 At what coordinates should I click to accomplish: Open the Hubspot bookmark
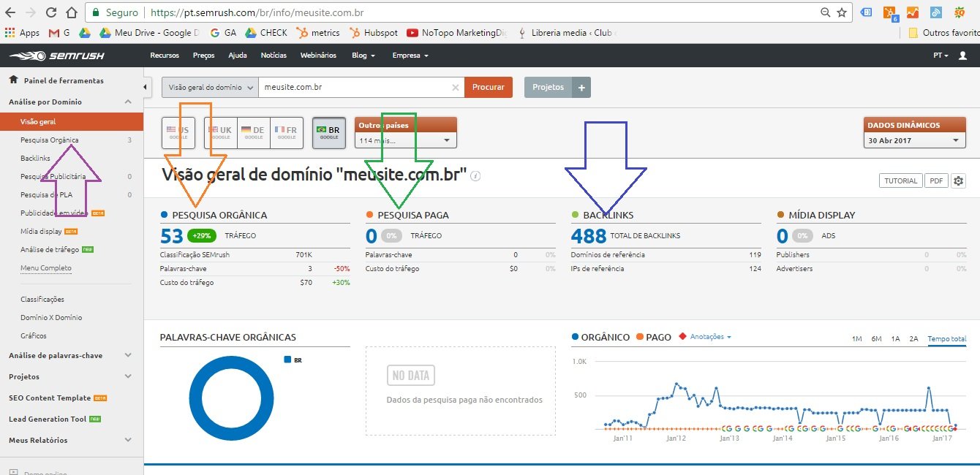pyautogui.click(x=373, y=32)
